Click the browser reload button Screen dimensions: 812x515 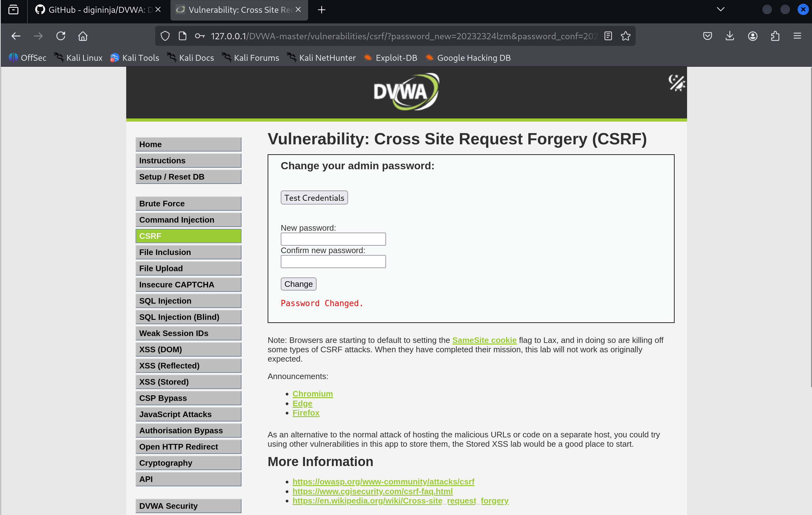click(x=61, y=36)
